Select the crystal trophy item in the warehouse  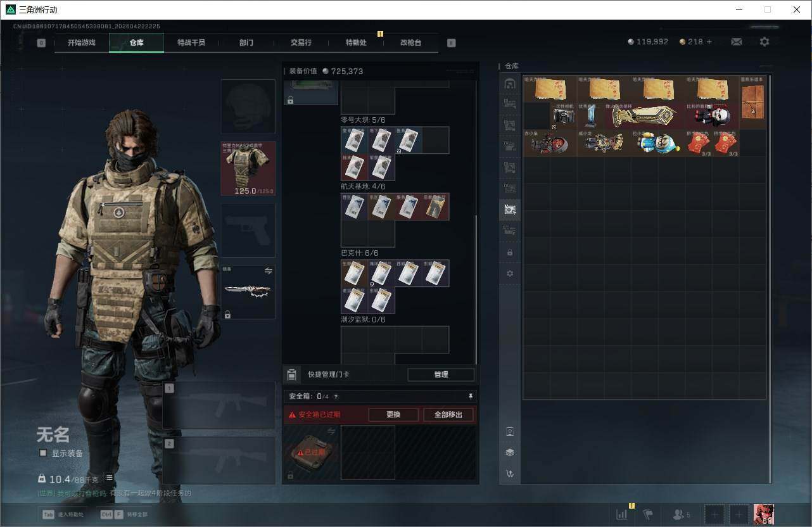pyautogui.click(x=590, y=116)
